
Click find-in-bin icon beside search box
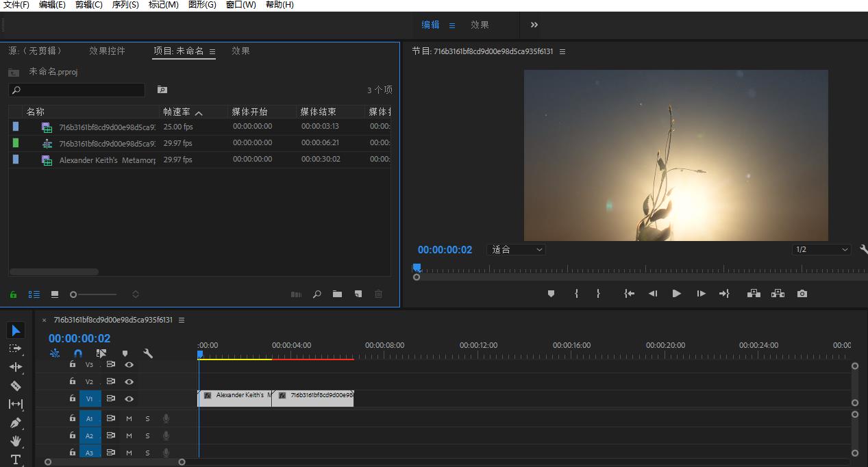(x=162, y=90)
